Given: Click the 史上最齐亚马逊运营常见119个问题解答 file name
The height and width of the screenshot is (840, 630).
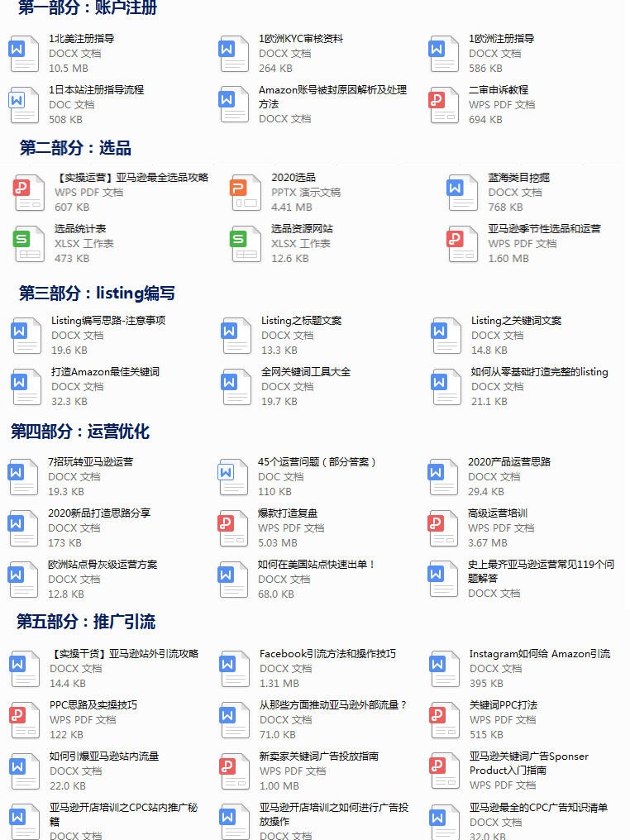Looking at the screenshot, I should (541, 571).
